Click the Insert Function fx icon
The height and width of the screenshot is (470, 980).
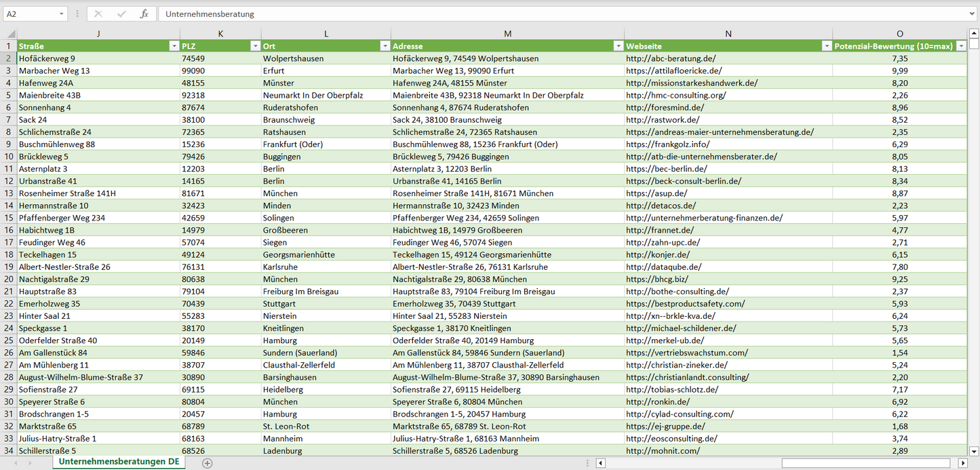(x=144, y=14)
